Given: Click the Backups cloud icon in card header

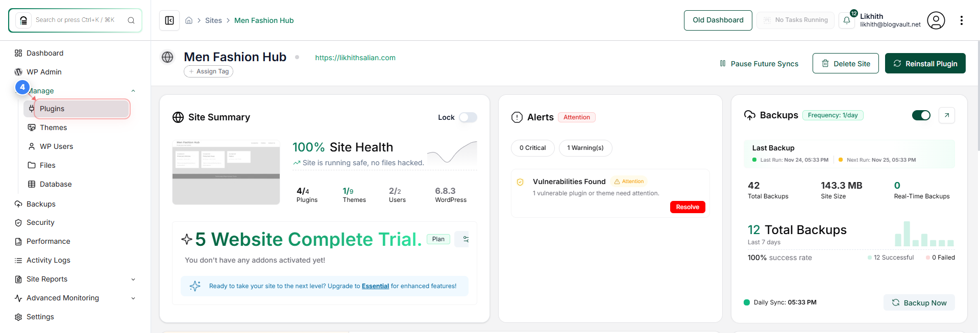Looking at the screenshot, I should (x=750, y=115).
